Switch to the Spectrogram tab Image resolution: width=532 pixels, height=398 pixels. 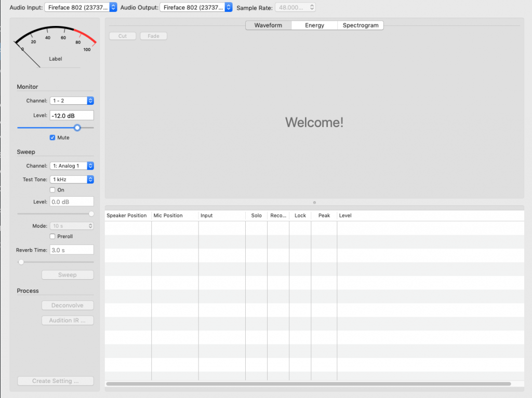coord(361,25)
